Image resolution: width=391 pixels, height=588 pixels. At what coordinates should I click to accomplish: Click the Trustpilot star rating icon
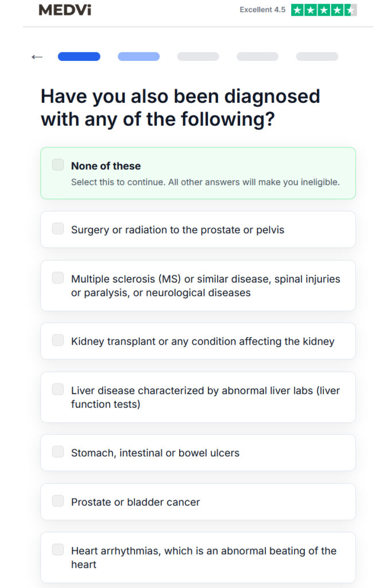pyautogui.click(x=324, y=10)
